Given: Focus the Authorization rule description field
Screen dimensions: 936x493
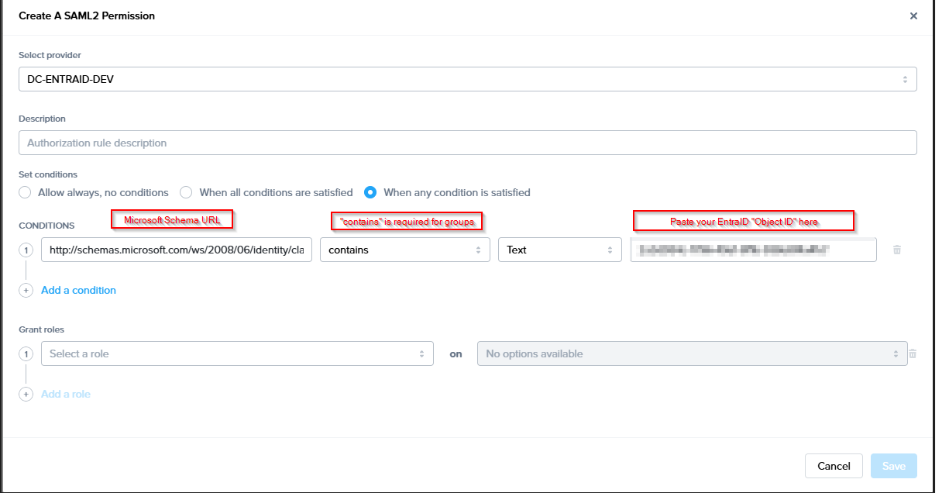Looking at the screenshot, I should tap(467, 143).
